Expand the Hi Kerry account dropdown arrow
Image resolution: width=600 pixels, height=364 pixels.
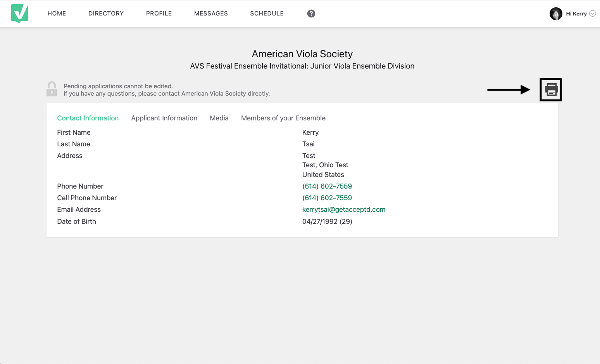coord(593,14)
